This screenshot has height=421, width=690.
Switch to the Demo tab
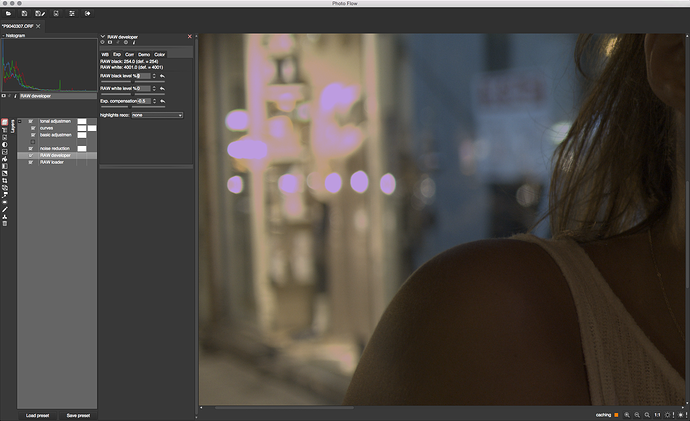tap(144, 54)
